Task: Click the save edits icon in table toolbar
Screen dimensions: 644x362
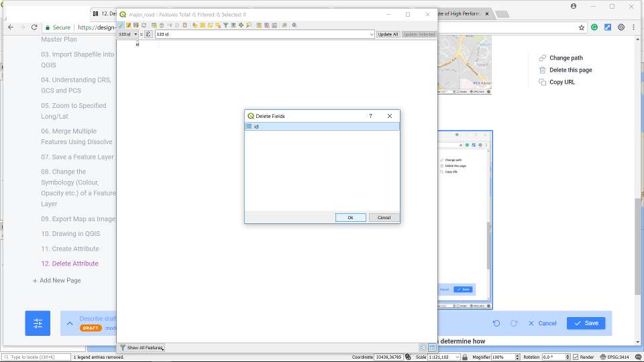Action: pos(136,25)
